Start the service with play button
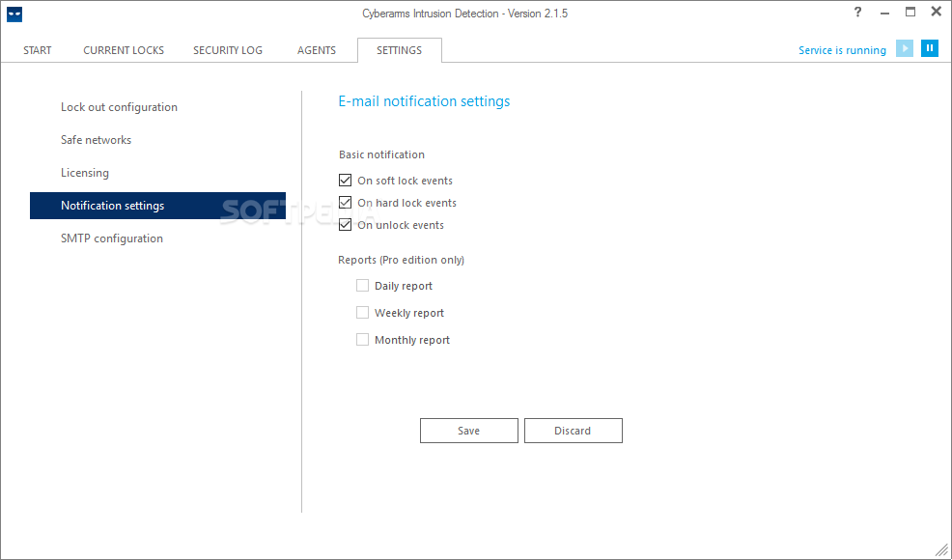Image resolution: width=952 pixels, height=560 pixels. coord(904,48)
